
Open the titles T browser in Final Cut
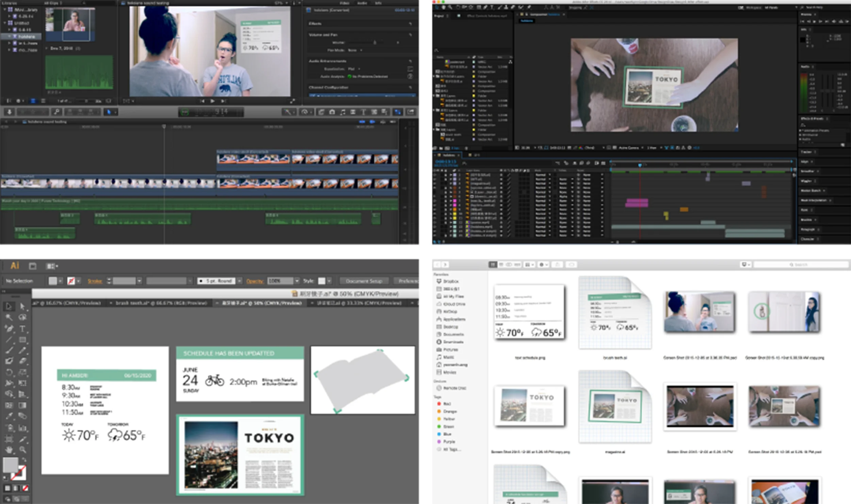363,112
